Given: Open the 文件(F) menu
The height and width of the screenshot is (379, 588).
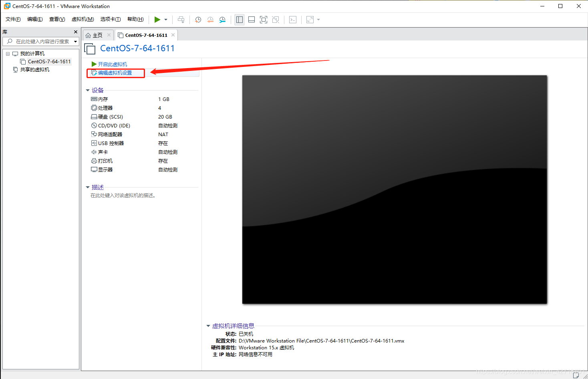Looking at the screenshot, I should (13, 19).
